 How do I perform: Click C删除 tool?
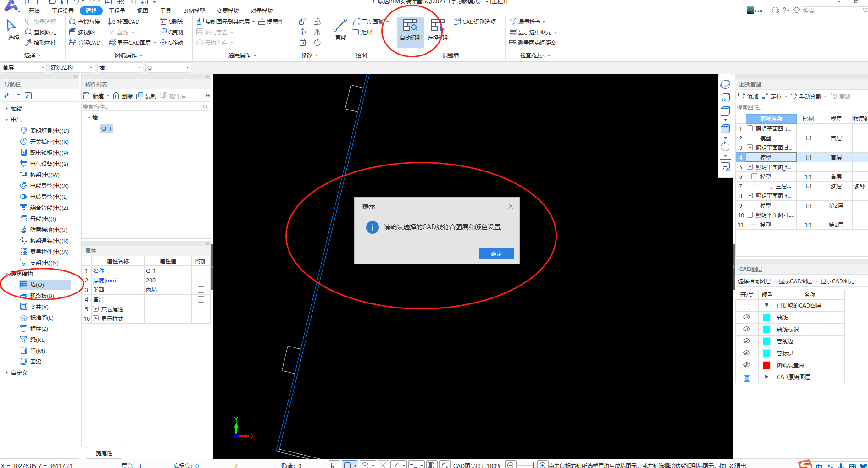[172, 22]
